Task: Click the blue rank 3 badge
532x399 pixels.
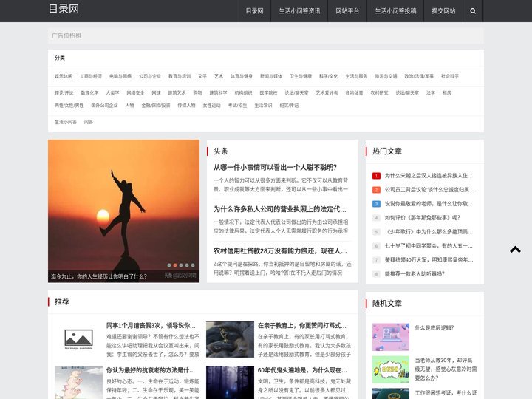Action: click(376, 204)
